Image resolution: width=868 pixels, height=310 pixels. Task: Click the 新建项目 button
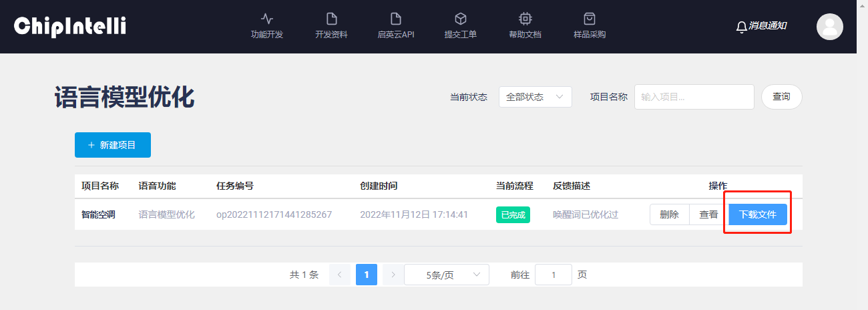113,145
